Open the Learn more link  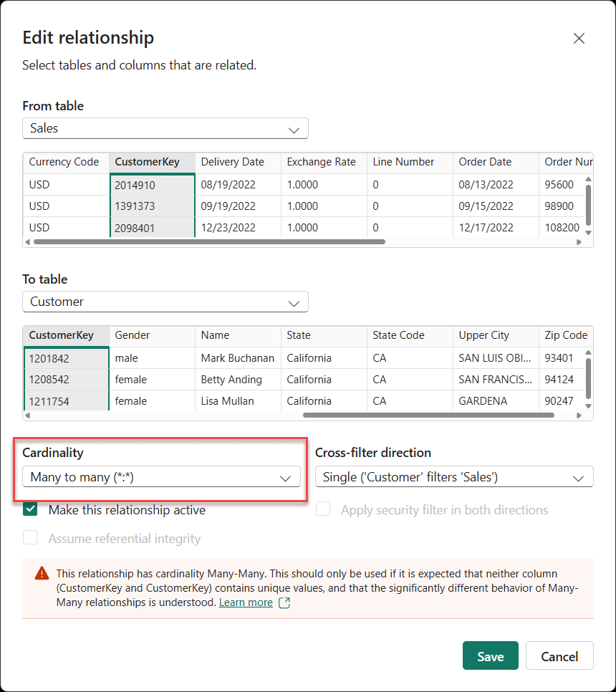pyautogui.click(x=246, y=602)
